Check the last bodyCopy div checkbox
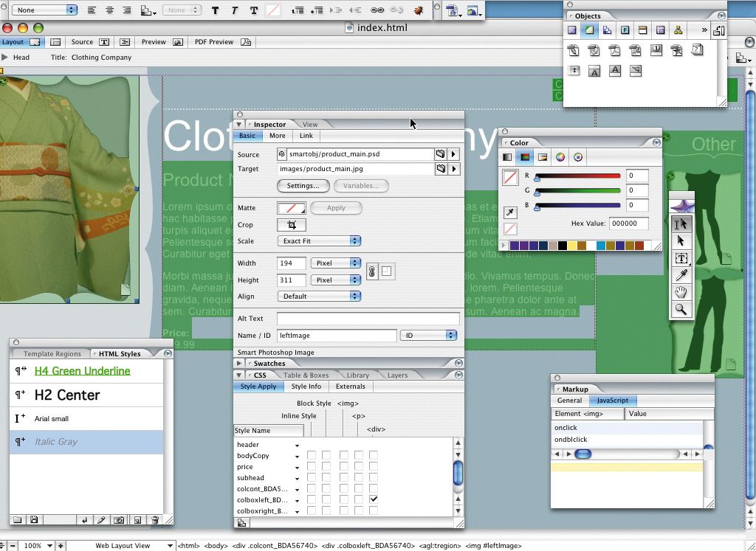The height and width of the screenshot is (551, 756). tap(374, 455)
